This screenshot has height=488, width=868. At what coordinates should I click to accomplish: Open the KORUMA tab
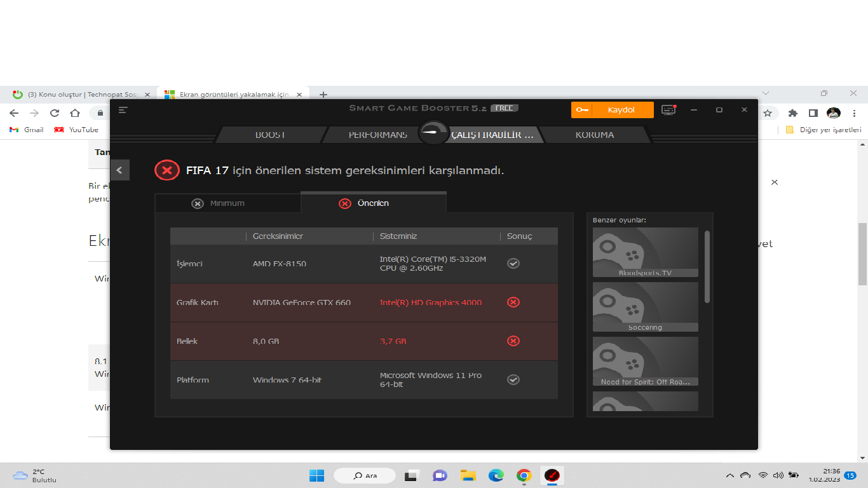(x=595, y=135)
